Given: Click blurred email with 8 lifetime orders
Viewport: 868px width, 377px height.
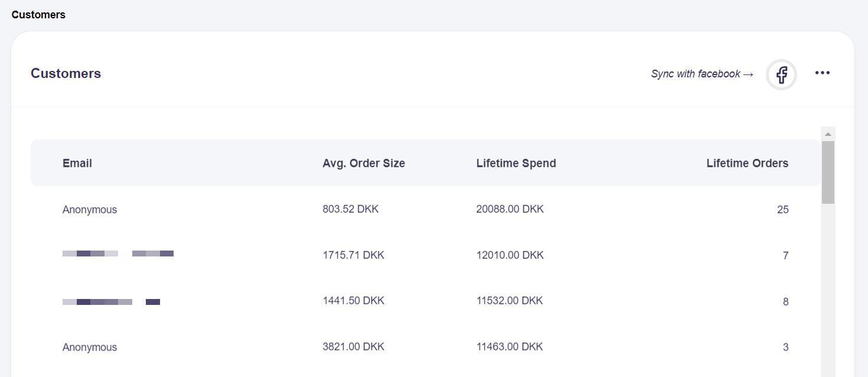Looking at the screenshot, I should [x=111, y=302].
